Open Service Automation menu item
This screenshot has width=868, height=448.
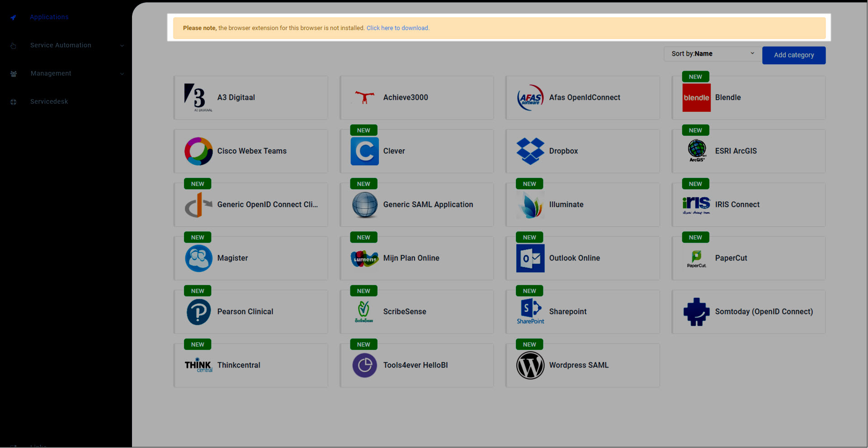coord(61,45)
